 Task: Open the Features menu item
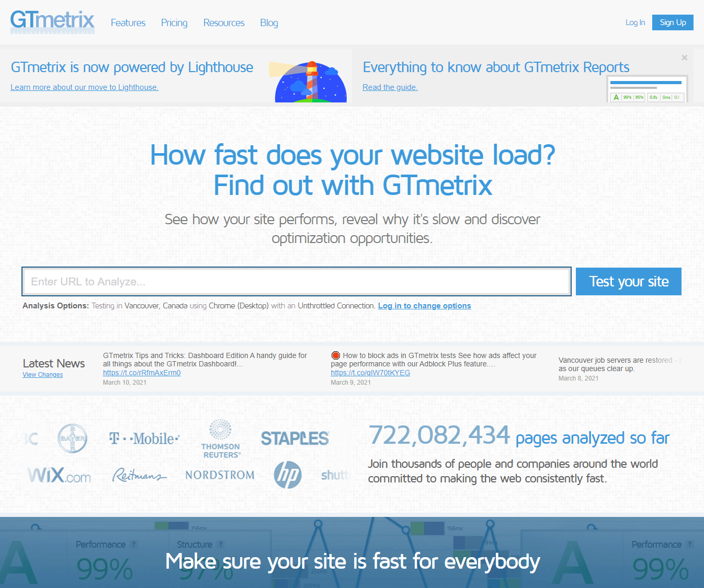click(128, 23)
